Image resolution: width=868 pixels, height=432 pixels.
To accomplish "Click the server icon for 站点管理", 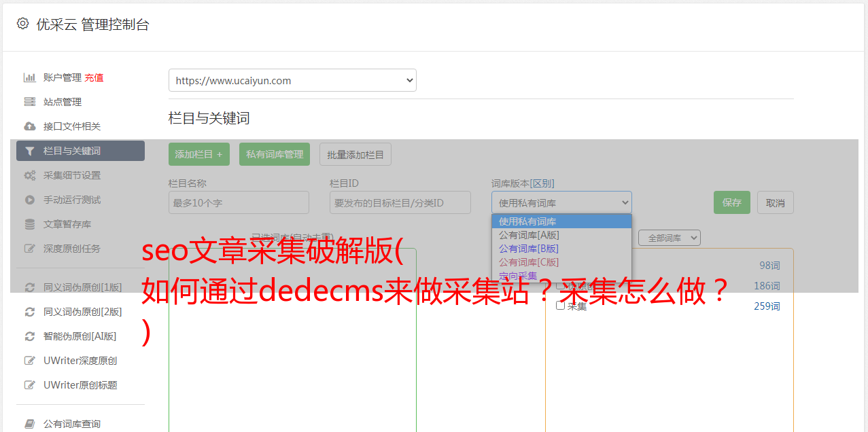I will (x=30, y=102).
